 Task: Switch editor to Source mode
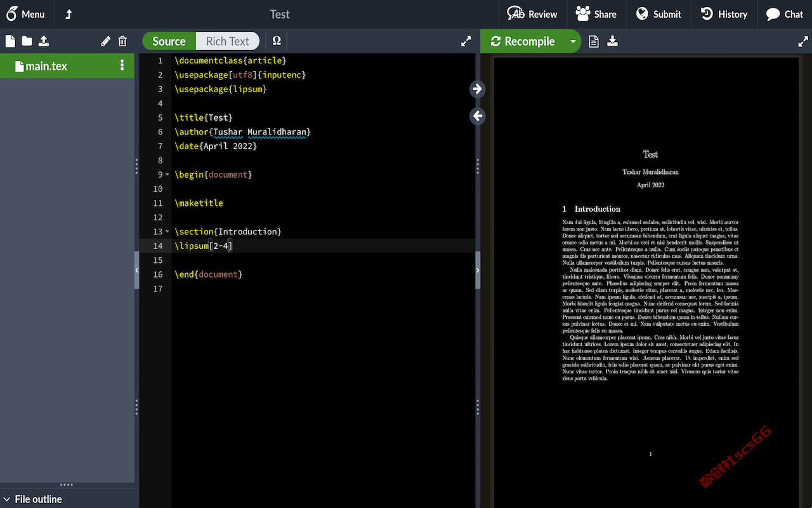pos(169,41)
